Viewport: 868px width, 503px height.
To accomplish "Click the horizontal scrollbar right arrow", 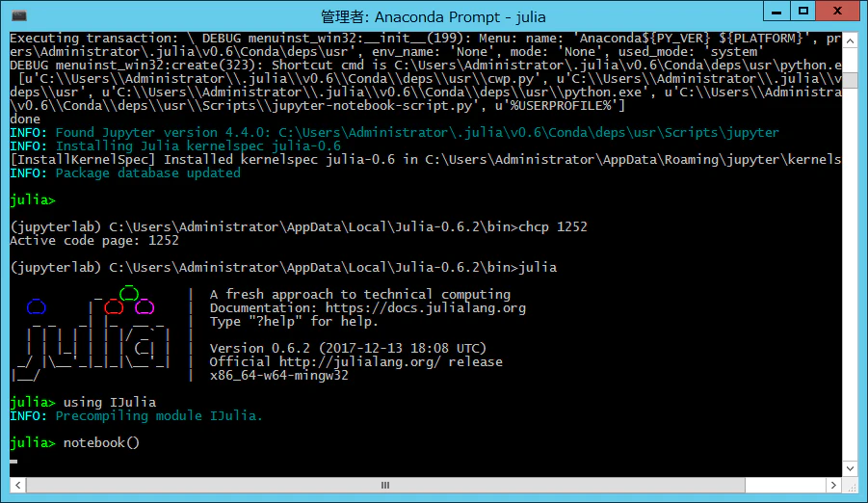I will click(833, 486).
